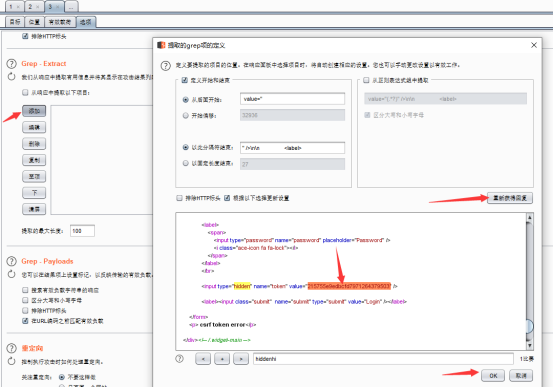Go to previous search match button

[203, 359]
